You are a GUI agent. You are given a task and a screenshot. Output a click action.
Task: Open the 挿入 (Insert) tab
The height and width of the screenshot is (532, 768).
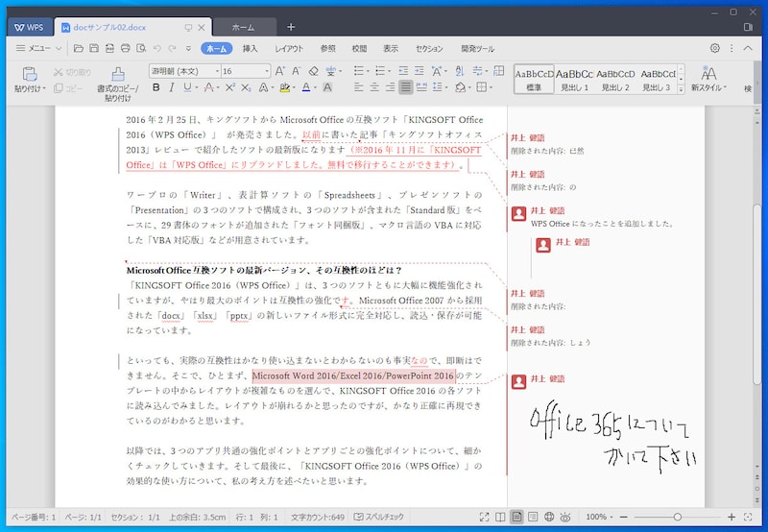coord(250,48)
